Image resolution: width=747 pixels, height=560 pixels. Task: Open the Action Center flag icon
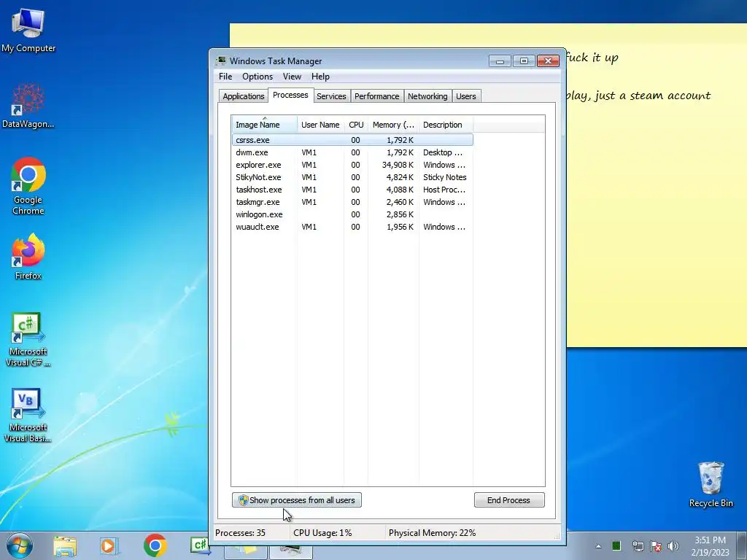click(x=656, y=546)
